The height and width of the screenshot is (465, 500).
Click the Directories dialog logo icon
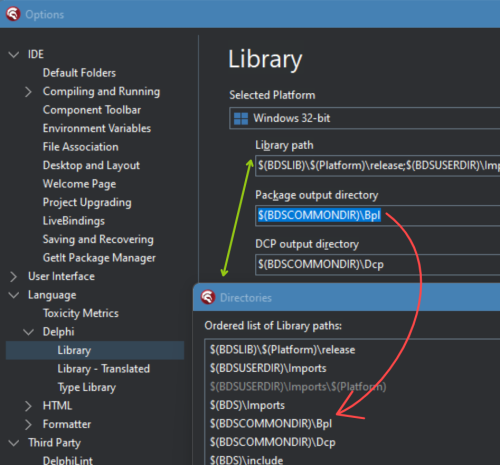208,297
